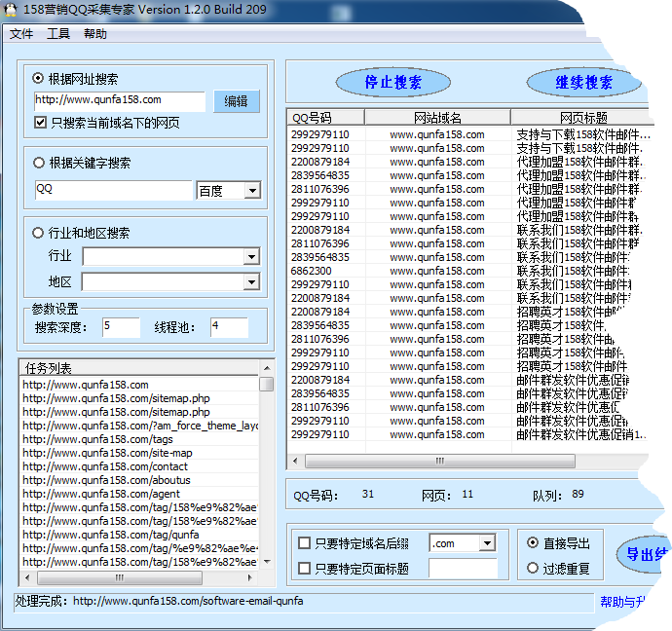This screenshot has height=631, width=672.
Task: Select task http://www.qunfa158.com/aboutus
Action: [x=139, y=480]
